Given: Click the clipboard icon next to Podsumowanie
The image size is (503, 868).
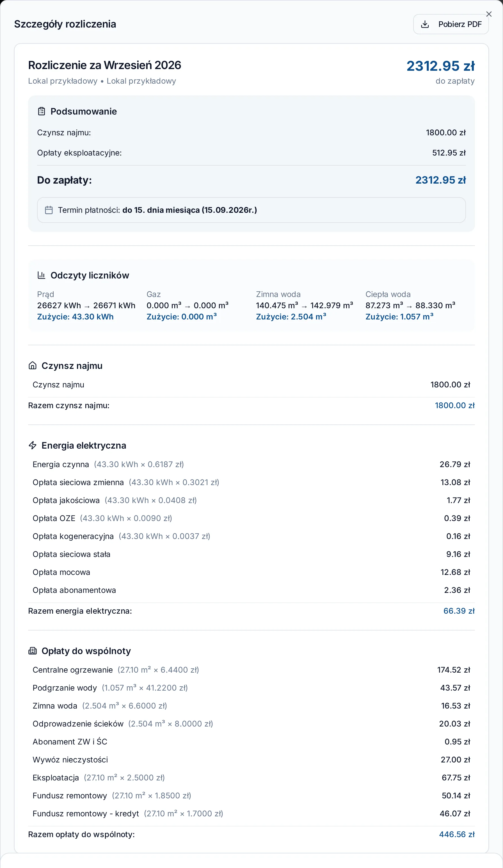Looking at the screenshot, I should pos(41,111).
